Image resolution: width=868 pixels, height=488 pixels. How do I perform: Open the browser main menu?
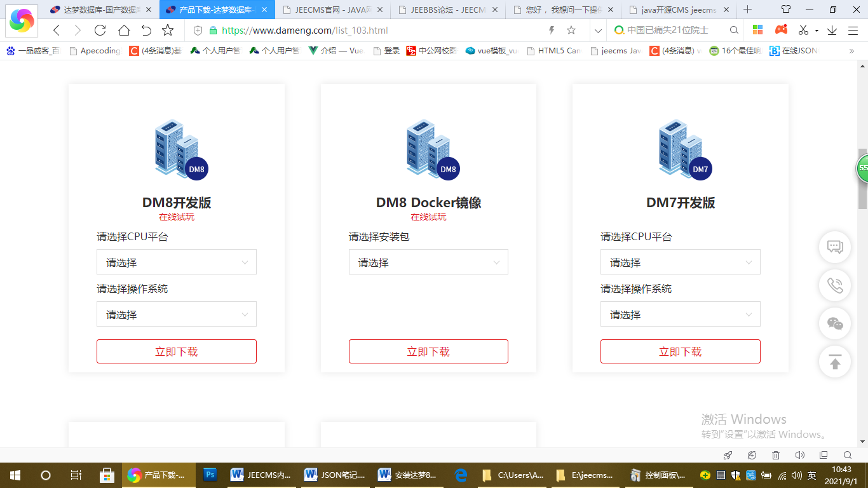[x=852, y=30]
